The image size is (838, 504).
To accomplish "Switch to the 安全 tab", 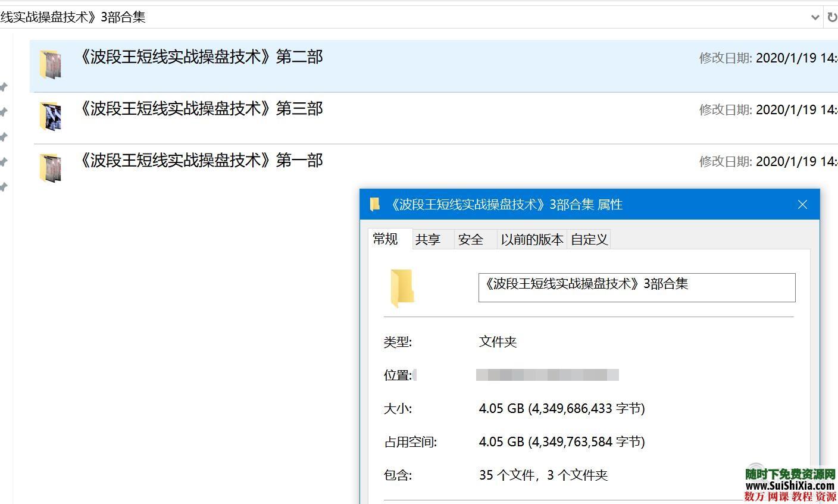I will coord(471,239).
